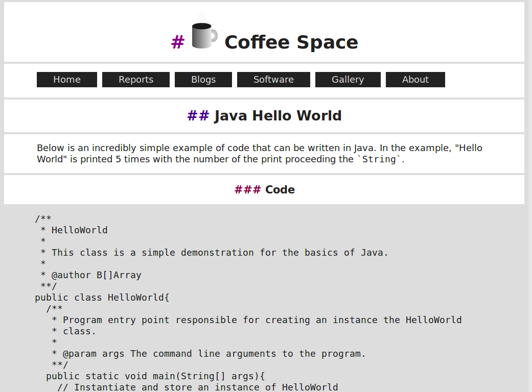Click the coffee mug logo icon
This screenshot has width=532, height=392.
[x=204, y=31]
